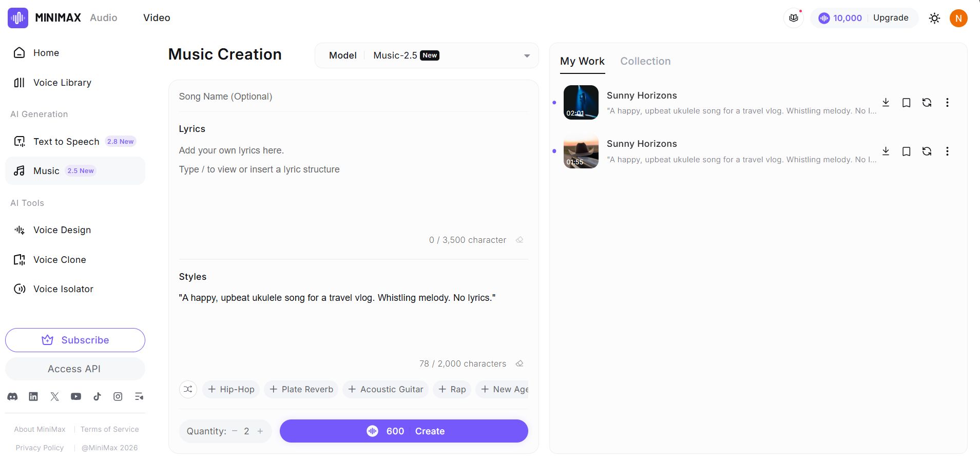Increase quantity with plus button
Image resolution: width=980 pixels, height=460 pixels.
260,431
